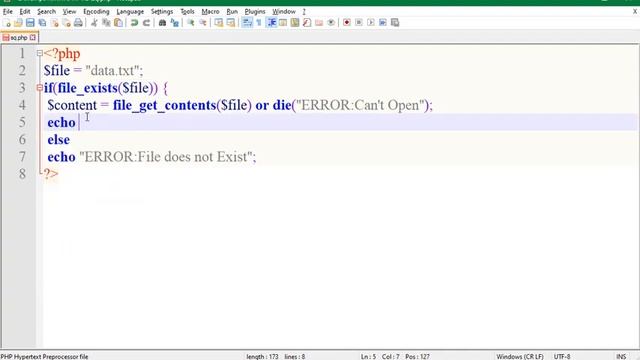Click the Windows (CR LF) status entry
640x360 pixels.
click(x=520, y=356)
